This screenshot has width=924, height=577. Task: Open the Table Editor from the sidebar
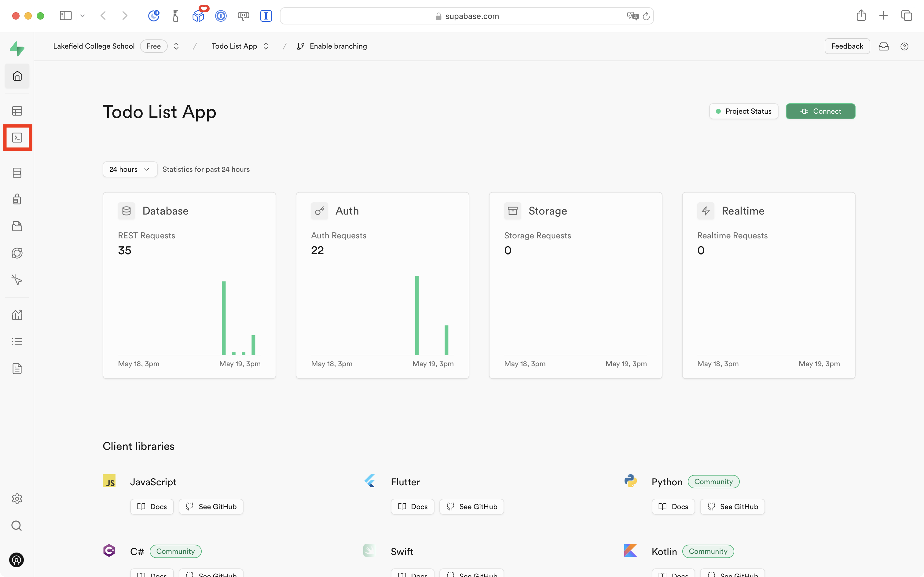tap(17, 111)
